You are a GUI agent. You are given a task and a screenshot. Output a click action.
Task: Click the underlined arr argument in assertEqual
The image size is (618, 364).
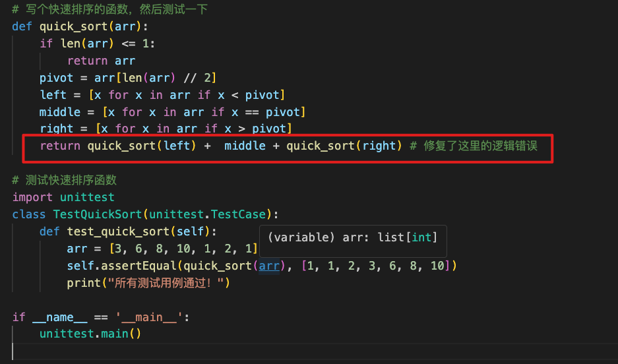(268, 266)
